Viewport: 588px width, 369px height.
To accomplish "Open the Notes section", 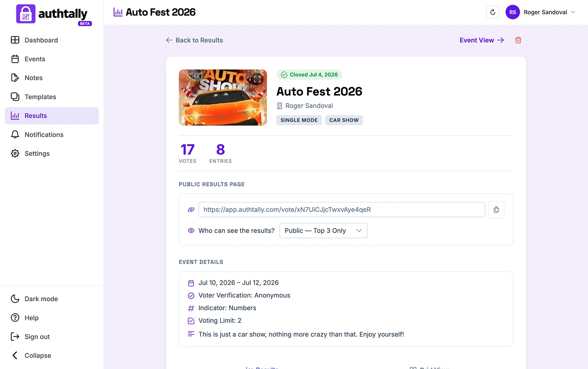I will pos(52,78).
